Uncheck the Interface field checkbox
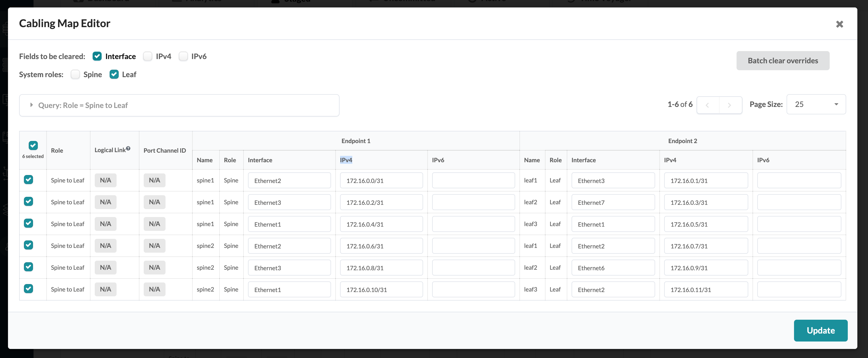The image size is (868, 358). pyautogui.click(x=97, y=56)
